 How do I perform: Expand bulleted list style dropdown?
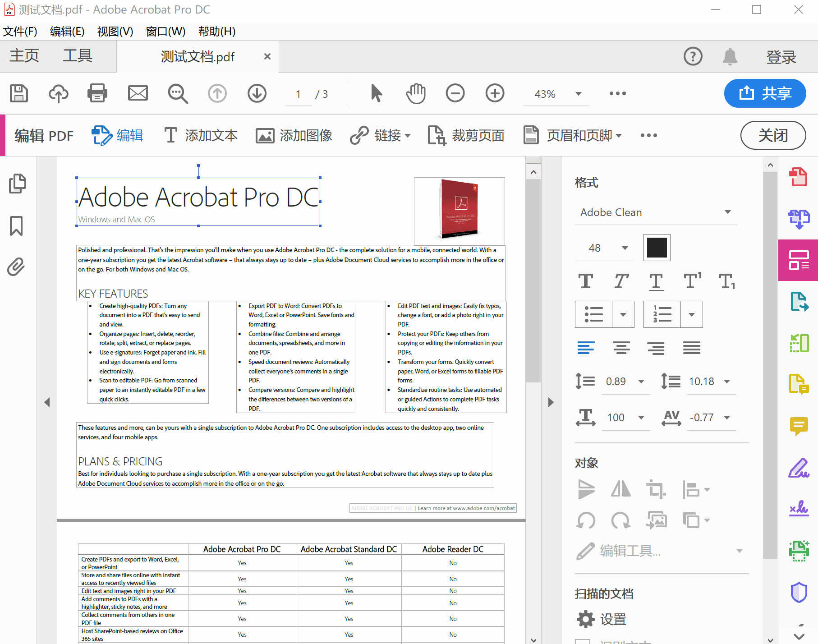[623, 314]
